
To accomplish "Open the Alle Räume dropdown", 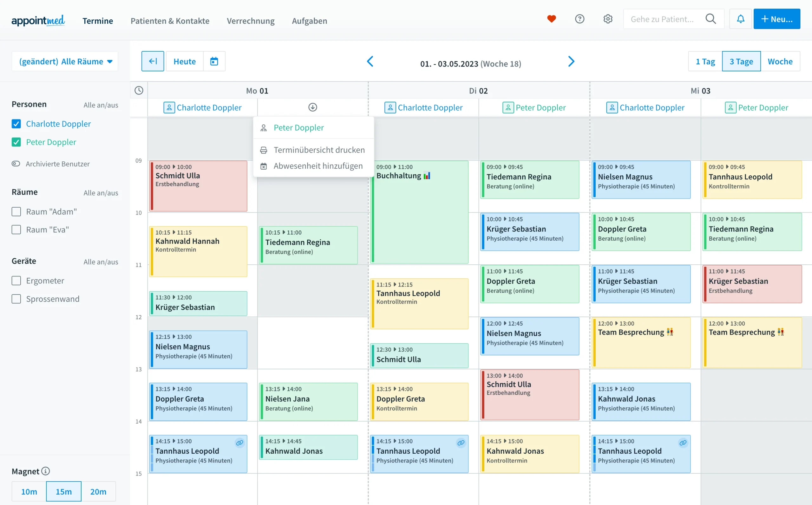I will pos(65,62).
